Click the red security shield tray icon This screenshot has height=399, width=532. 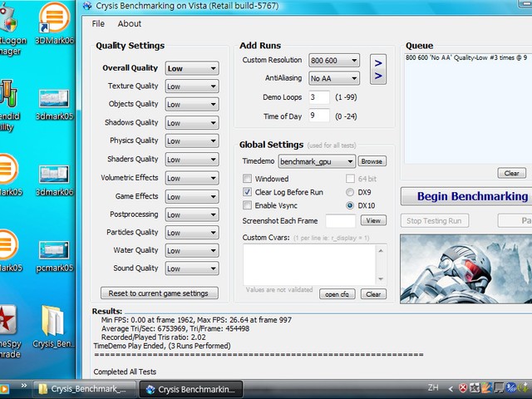(463, 388)
